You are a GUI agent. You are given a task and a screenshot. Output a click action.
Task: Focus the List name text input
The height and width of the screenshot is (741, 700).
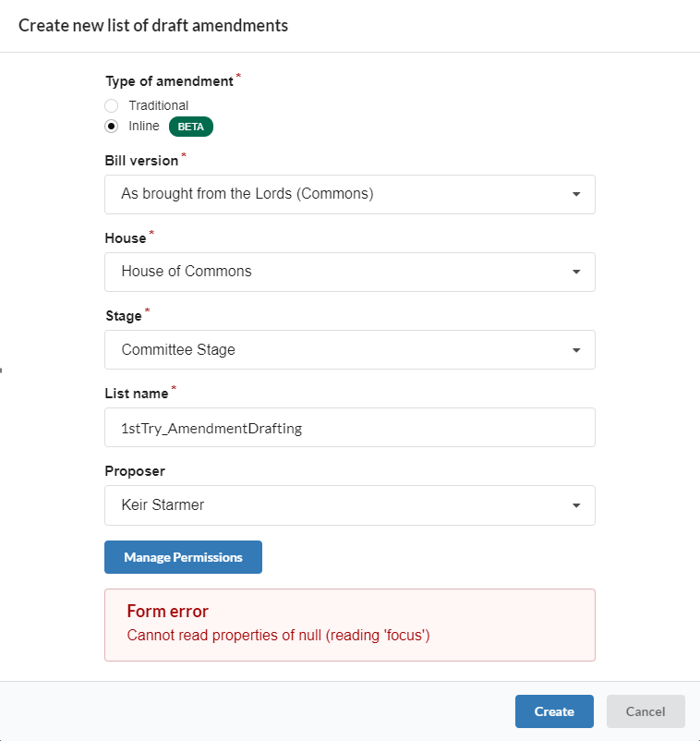349,427
